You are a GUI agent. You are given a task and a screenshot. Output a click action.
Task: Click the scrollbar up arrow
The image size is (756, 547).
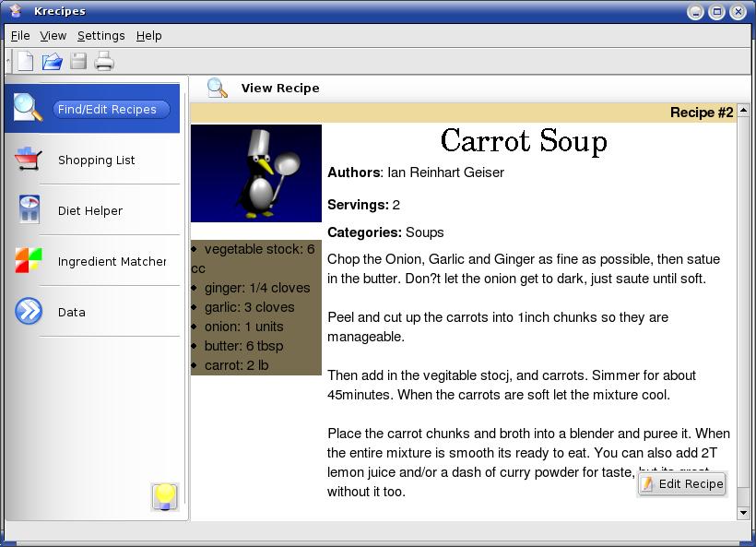744,111
